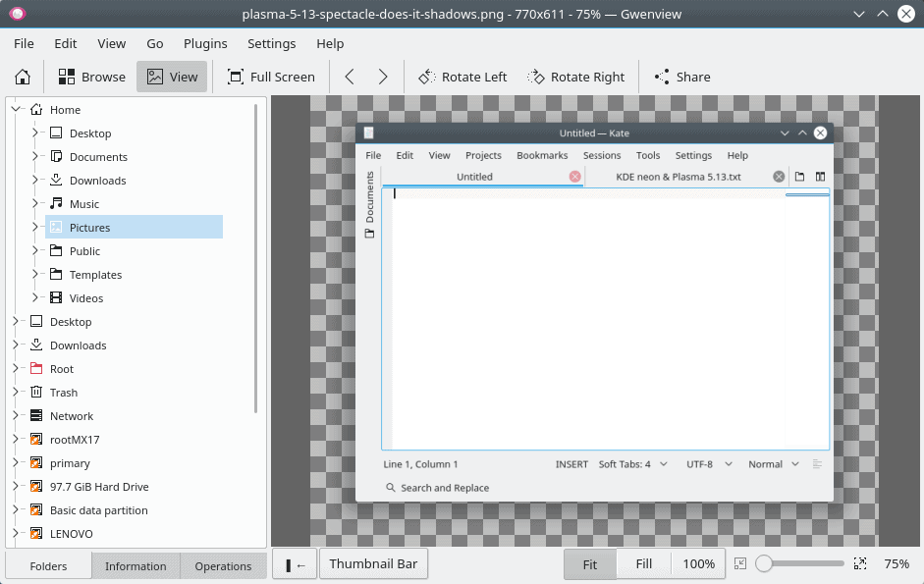Click the Gwenview application icon in title bar

(x=17, y=14)
